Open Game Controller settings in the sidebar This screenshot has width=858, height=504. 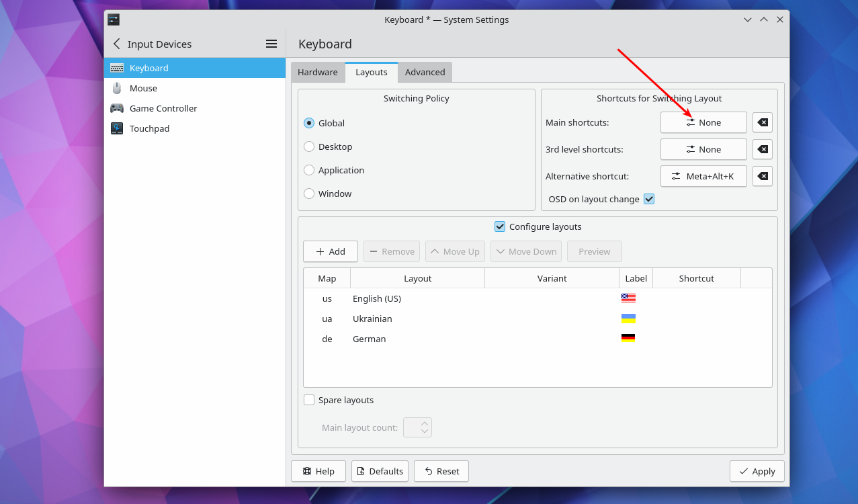point(163,108)
